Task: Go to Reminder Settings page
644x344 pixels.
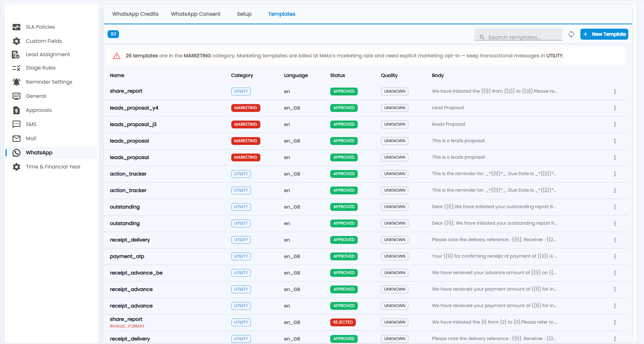Action: [49, 82]
